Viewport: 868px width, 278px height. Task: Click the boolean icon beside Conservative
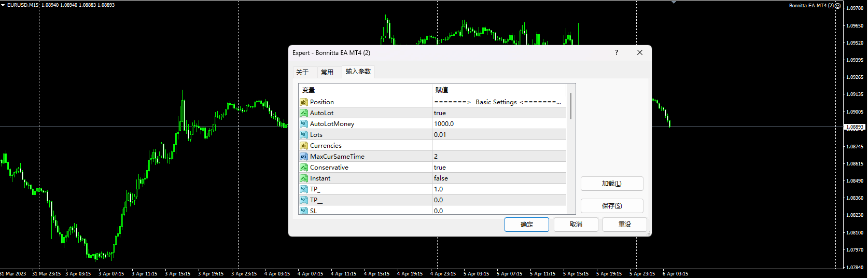[x=303, y=168]
